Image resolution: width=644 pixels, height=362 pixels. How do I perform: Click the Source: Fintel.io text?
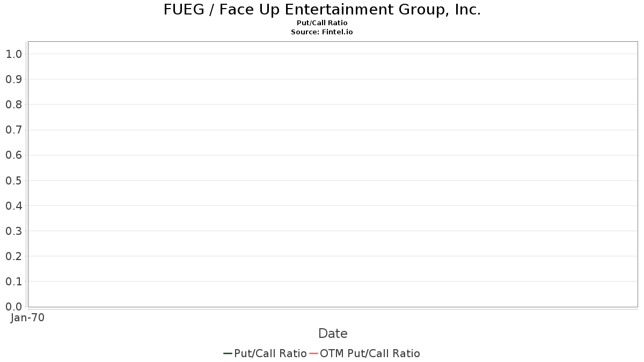(322, 32)
